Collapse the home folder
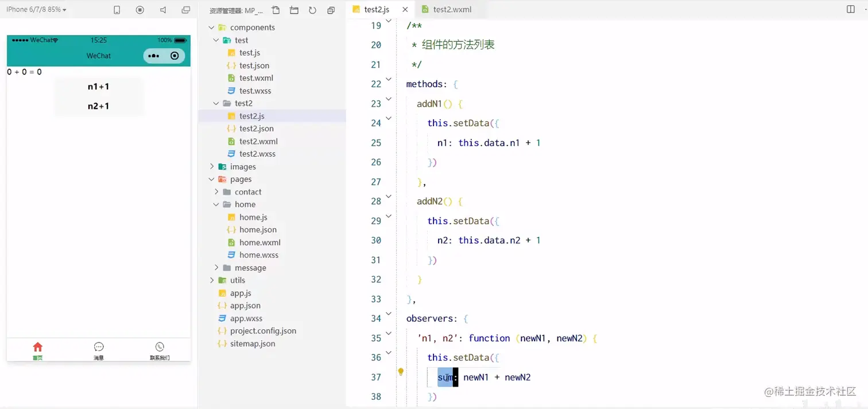 click(x=216, y=204)
